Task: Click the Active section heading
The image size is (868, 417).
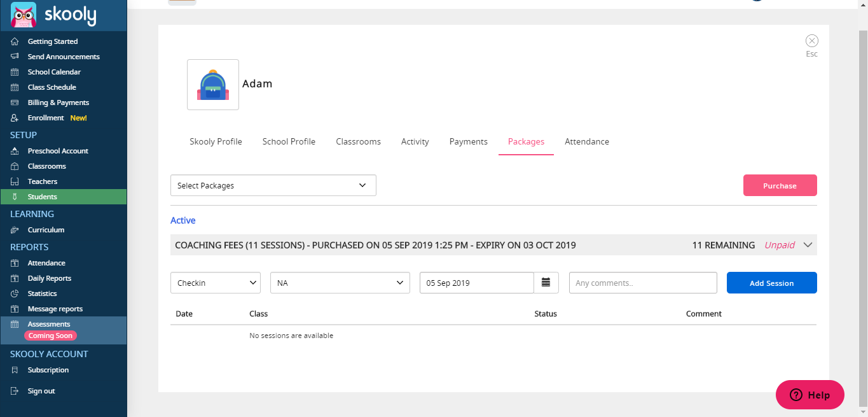Action: click(x=183, y=220)
